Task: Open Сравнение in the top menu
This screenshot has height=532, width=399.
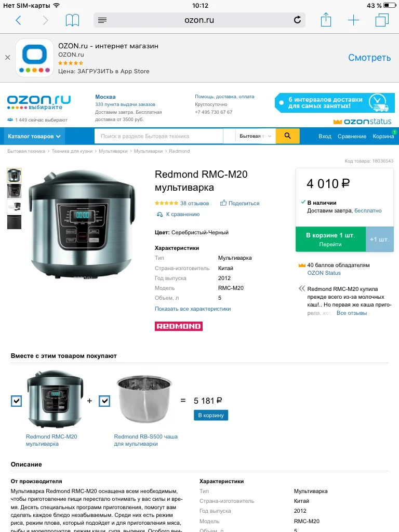Action: tap(352, 136)
